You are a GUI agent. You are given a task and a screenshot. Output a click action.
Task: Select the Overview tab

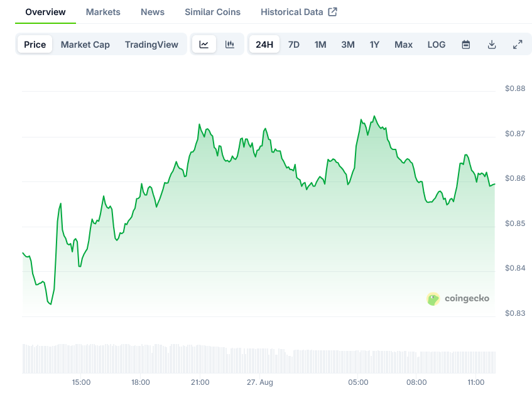45,12
